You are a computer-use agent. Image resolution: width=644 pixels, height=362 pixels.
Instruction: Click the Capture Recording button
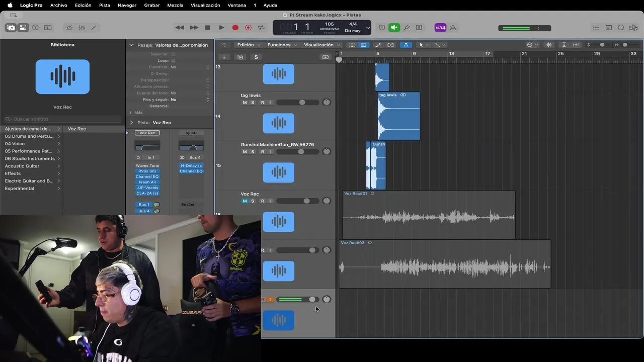pos(248,28)
